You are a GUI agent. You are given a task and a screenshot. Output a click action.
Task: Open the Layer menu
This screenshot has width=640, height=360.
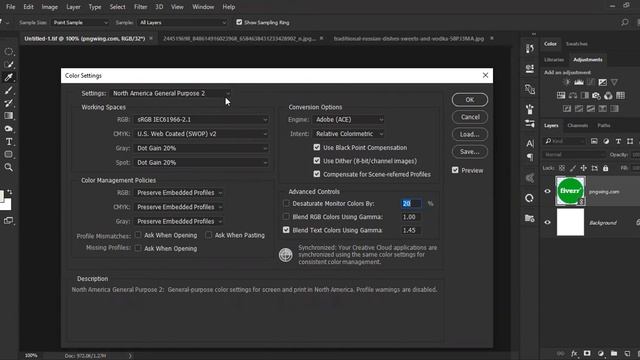click(73, 7)
